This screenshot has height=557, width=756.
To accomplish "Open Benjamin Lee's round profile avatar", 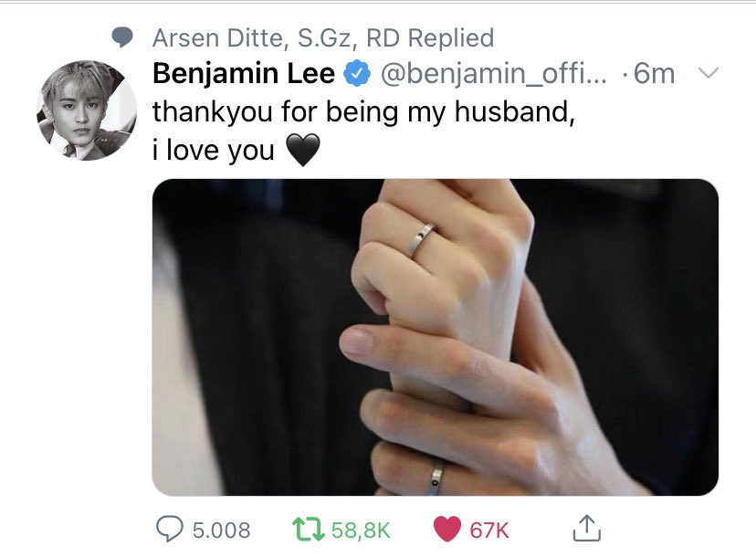I will (87, 110).
